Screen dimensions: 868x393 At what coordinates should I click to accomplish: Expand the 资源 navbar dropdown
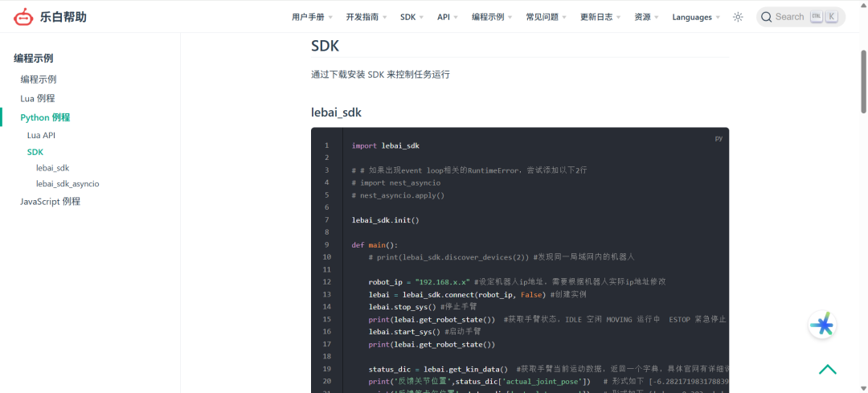click(646, 17)
